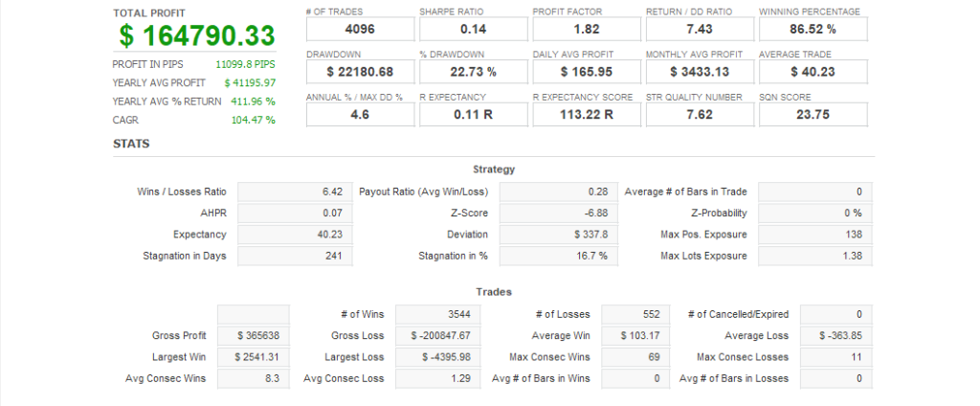Image resolution: width=980 pixels, height=406 pixels.
Task: Click the SQN Score value 23.75
Action: (813, 115)
